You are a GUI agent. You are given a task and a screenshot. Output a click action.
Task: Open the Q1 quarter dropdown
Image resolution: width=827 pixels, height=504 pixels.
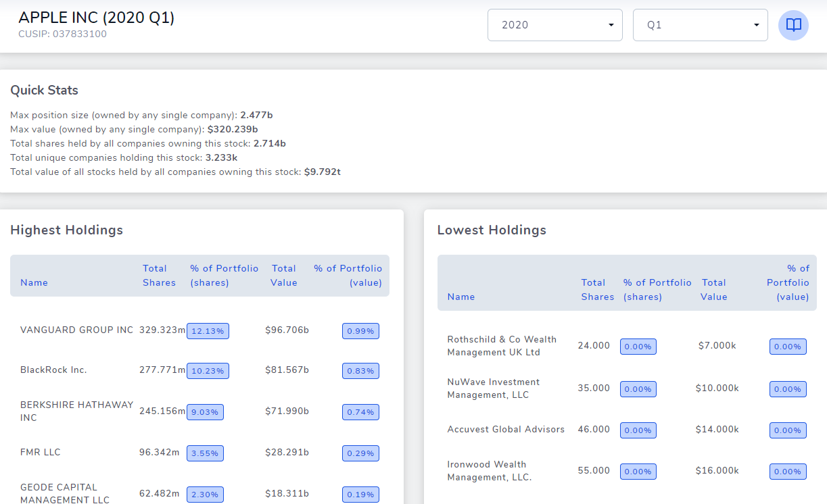[x=701, y=25]
